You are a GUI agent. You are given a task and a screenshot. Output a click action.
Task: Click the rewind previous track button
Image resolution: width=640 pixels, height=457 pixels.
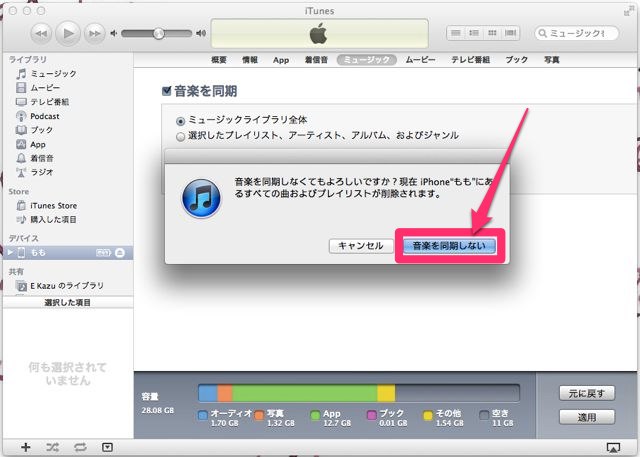tap(41, 33)
